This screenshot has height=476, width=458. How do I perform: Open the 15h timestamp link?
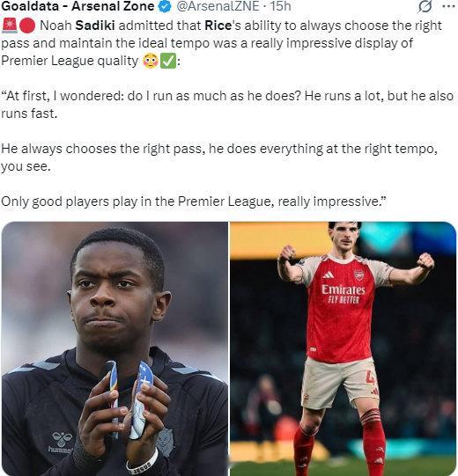[280, 6]
